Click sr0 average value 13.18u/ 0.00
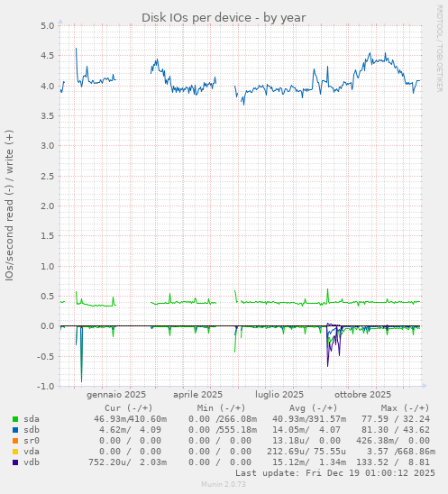 (306, 441)
